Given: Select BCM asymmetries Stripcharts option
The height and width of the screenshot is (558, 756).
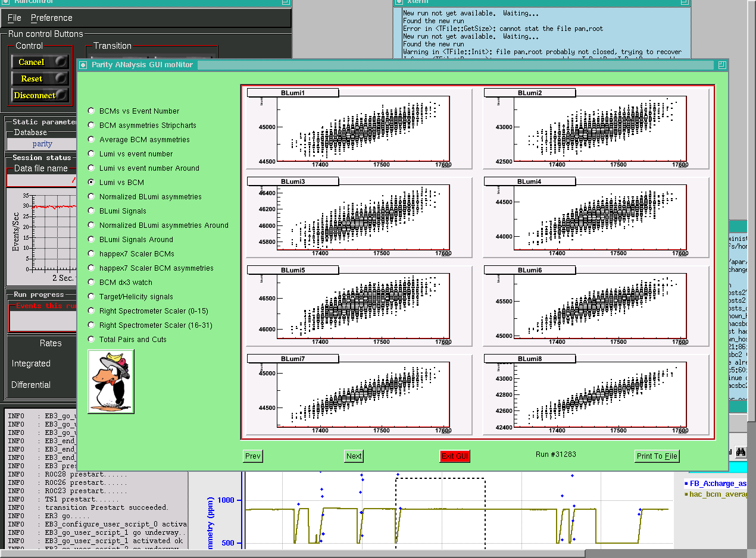Looking at the screenshot, I should (91, 125).
